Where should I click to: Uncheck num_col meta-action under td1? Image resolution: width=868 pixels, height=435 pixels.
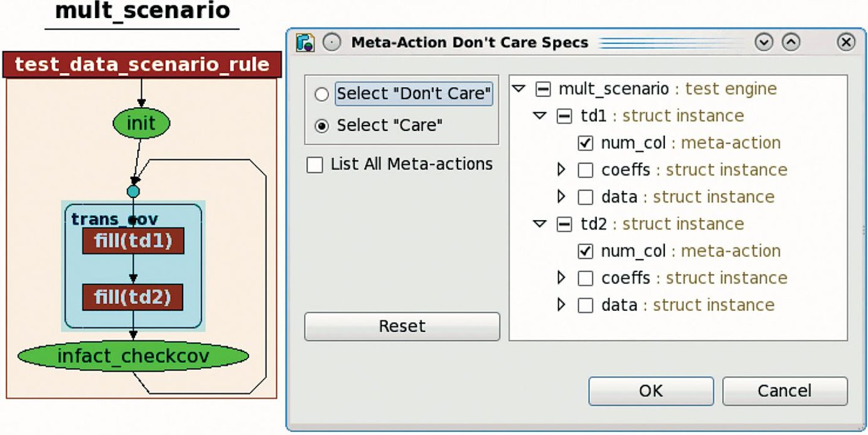[585, 143]
